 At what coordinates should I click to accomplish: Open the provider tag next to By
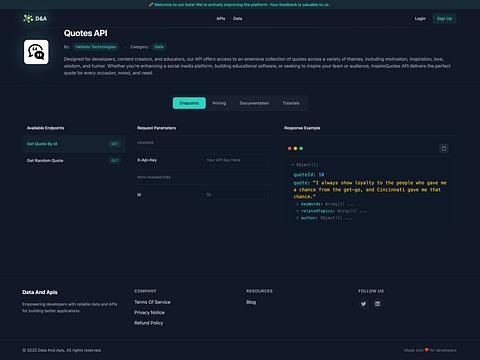click(96, 47)
